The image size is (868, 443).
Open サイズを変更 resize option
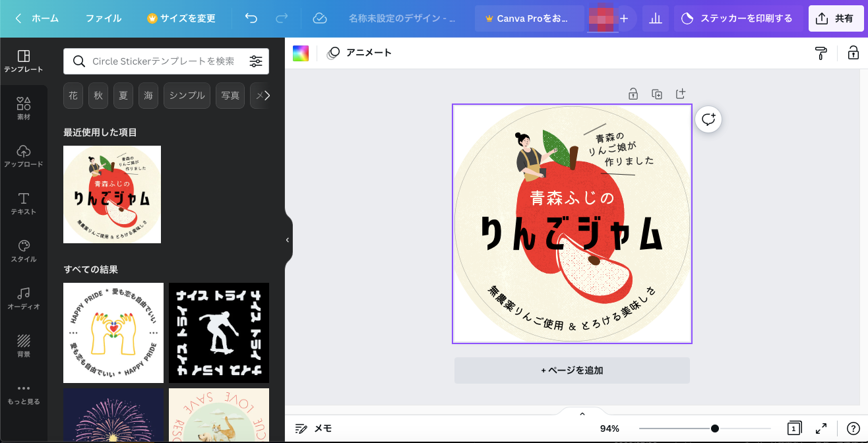pyautogui.click(x=181, y=18)
